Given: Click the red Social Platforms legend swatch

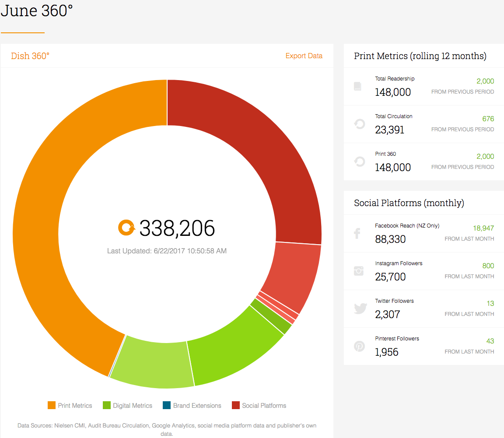Looking at the screenshot, I should pos(236,405).
